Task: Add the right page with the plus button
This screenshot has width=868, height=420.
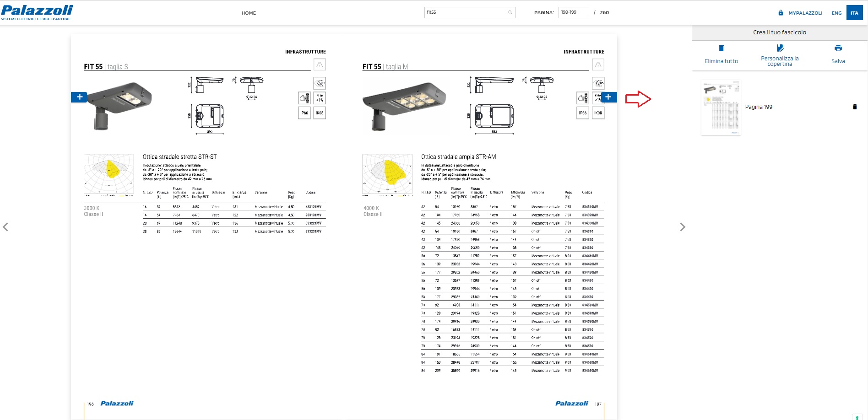Action: pos(608,97)
